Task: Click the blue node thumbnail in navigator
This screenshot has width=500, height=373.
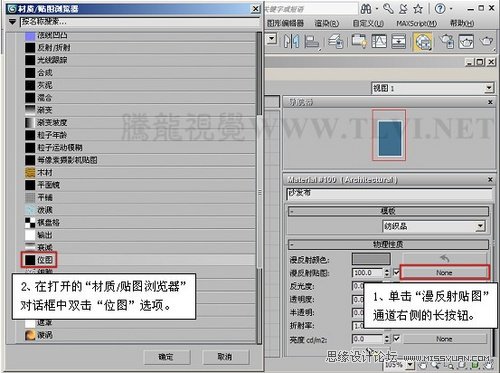Action: click(389, 138)
